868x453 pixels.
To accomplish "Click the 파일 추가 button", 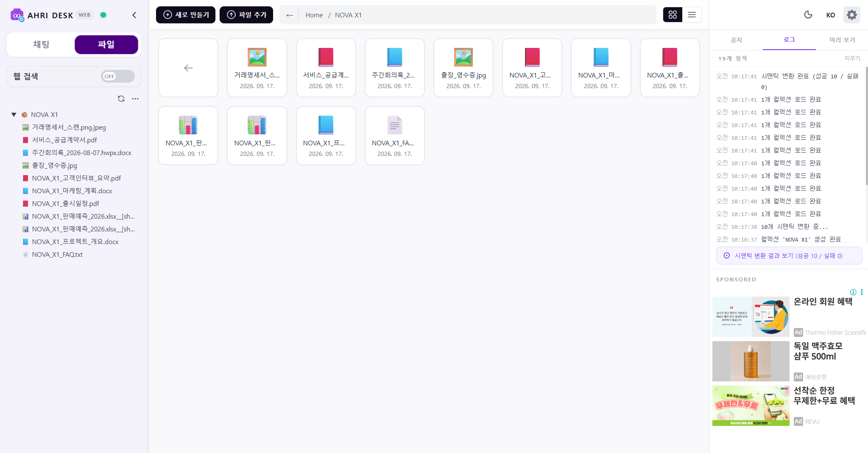I will [246, 15].
